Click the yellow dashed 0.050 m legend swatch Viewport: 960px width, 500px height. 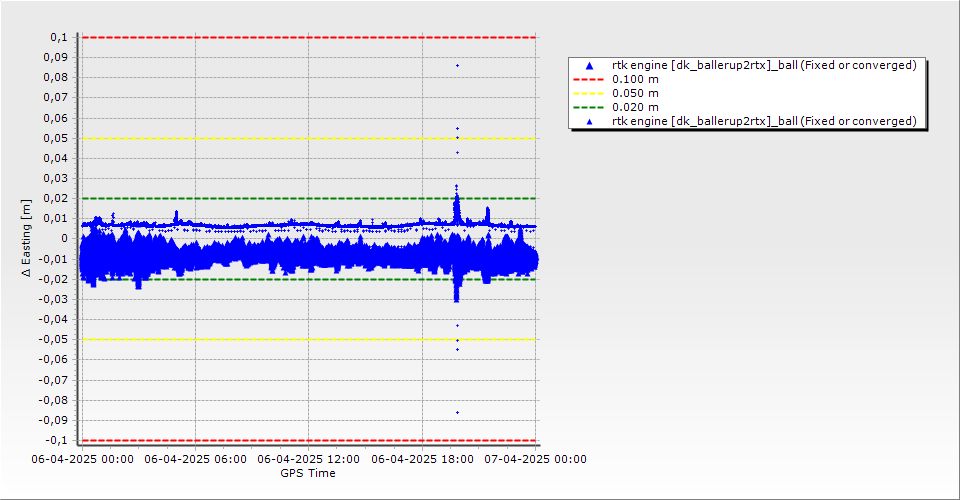(588, 94)
